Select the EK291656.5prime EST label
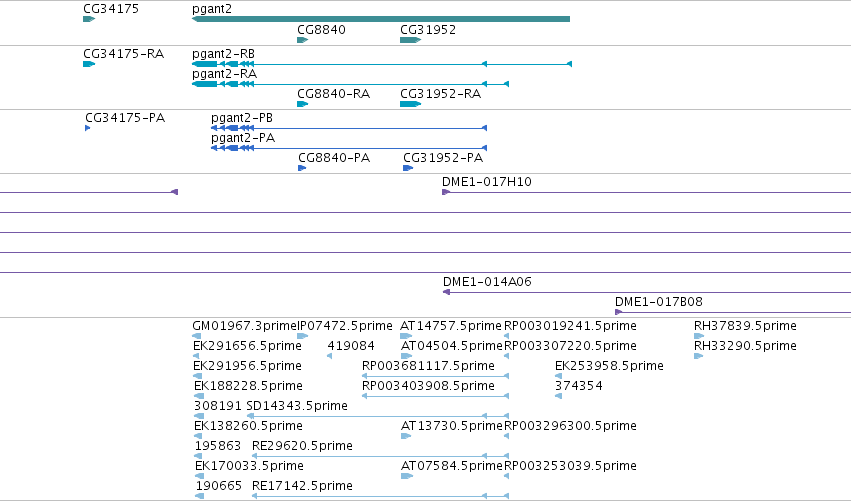Screen dimensions: 851x501 click(x=247, y=346)
